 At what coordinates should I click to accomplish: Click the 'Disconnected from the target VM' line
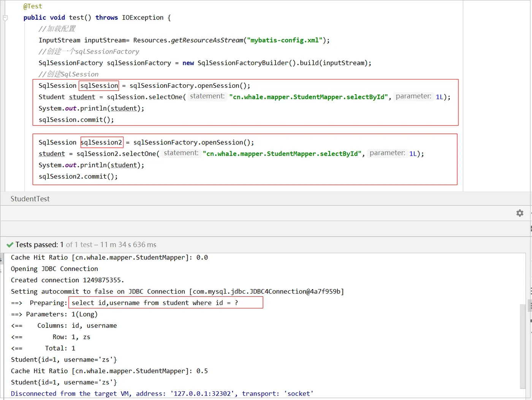[x=162, y=394]
